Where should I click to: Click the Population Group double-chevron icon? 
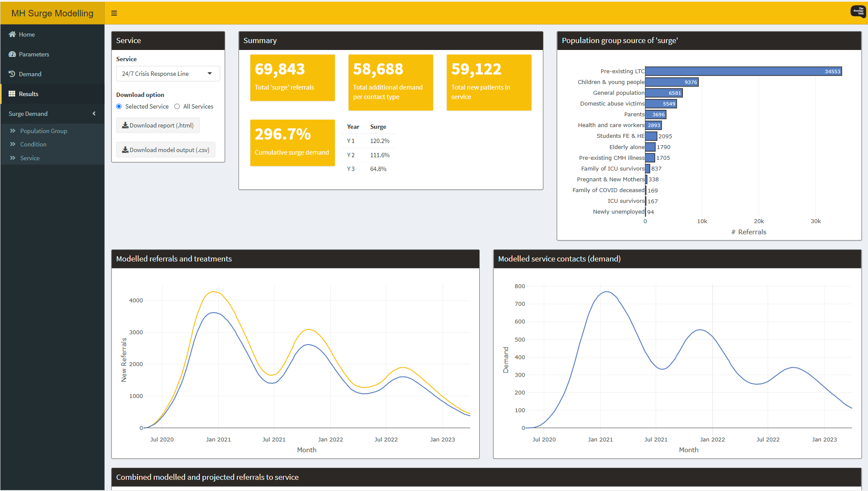(x=13, y=131)
